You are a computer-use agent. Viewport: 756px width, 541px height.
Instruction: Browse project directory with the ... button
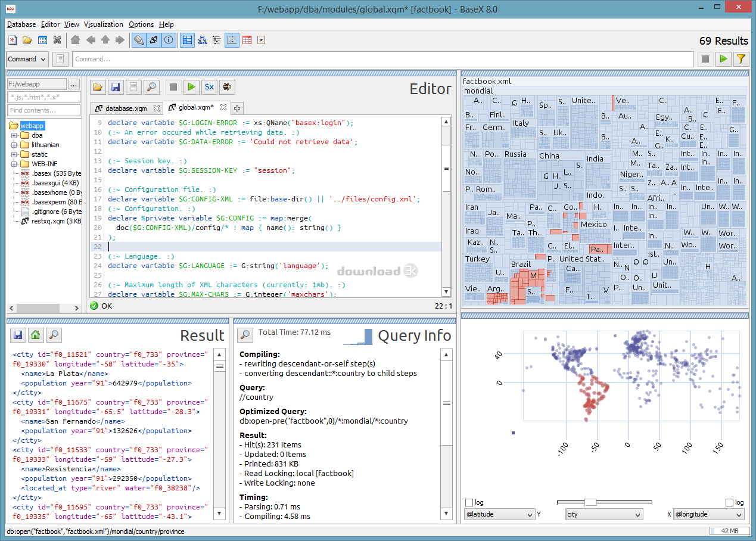click(x=74, y=84)
